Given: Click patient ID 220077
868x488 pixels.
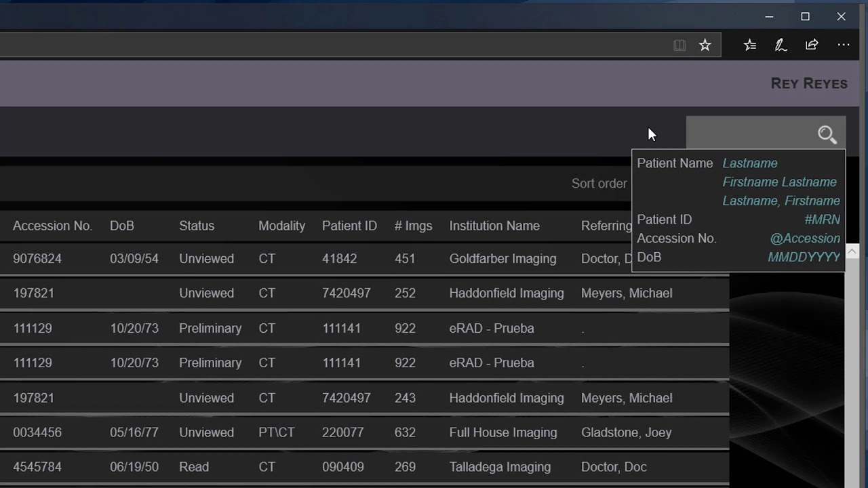Looking at the screenshot, I should point(343,432).
